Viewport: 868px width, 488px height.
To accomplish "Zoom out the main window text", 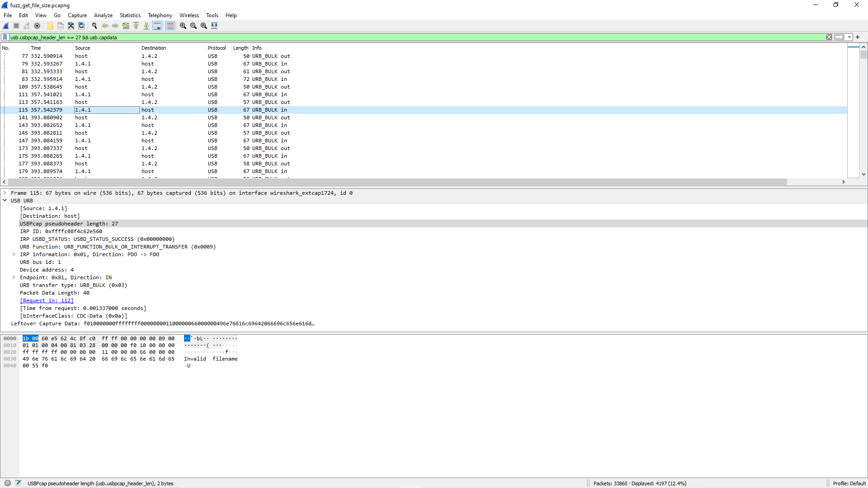I will click(x=193, y=26).
